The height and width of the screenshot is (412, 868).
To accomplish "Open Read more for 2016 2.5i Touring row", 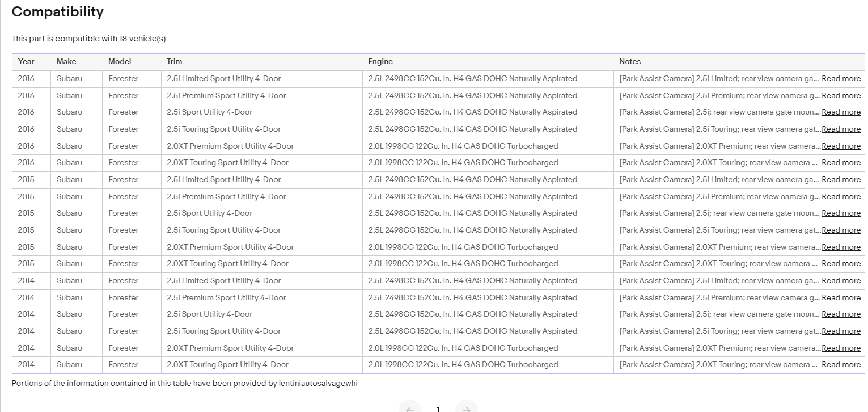I will 841,129.
